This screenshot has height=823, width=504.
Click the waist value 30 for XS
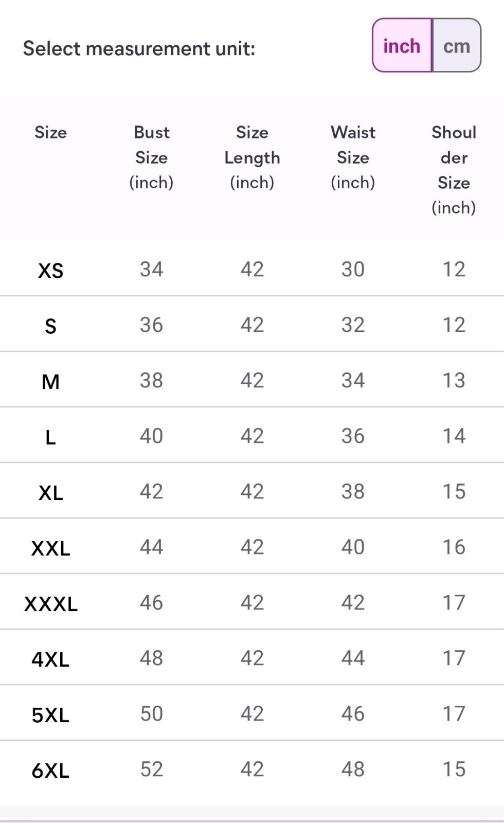[x=353, y=269]
